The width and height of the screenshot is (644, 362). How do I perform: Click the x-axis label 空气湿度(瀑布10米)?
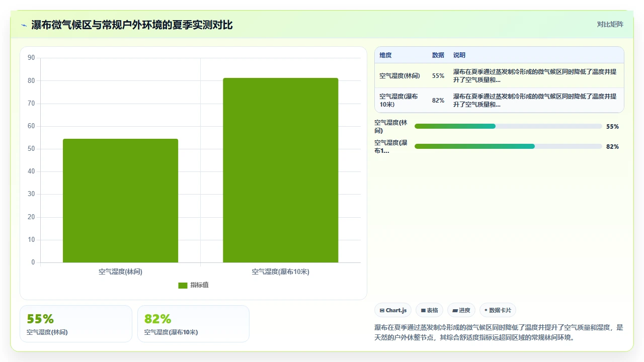280,271
